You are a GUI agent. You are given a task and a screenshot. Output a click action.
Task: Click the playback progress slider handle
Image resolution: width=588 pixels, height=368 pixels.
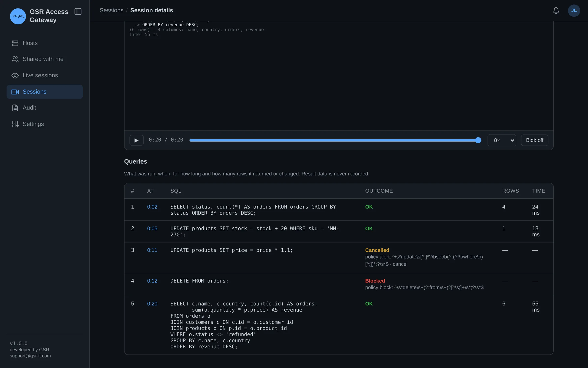pos(478,140)
